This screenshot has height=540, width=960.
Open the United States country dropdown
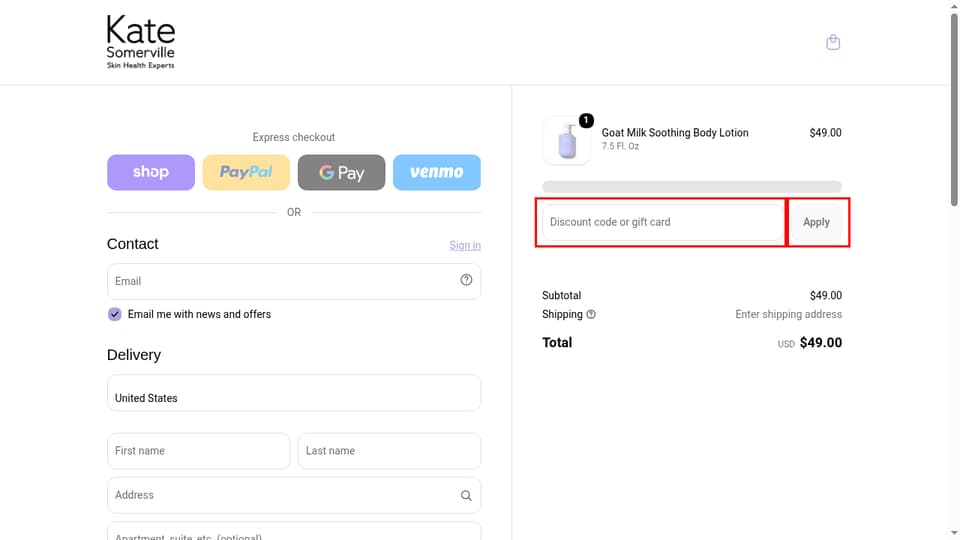[x=294, y=392]
